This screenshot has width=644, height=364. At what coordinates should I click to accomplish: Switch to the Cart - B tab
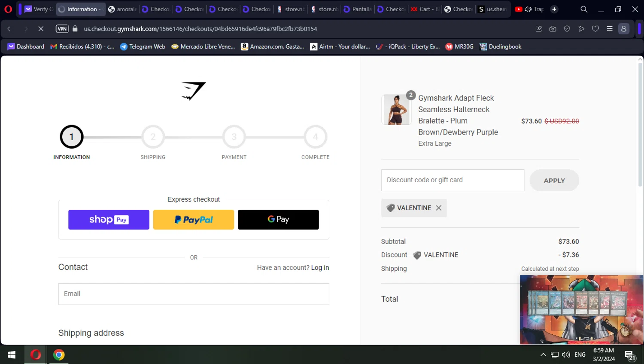coord(425,9)
